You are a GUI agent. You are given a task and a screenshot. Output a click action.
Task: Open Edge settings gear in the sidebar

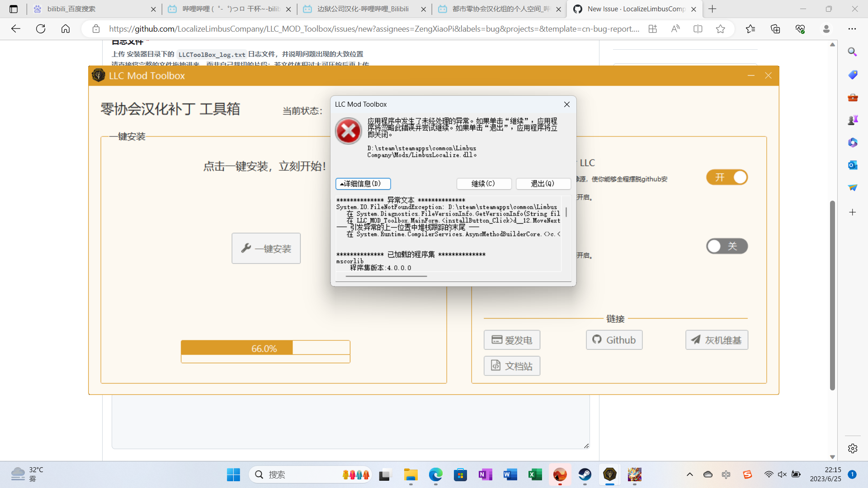click(853, 448)
